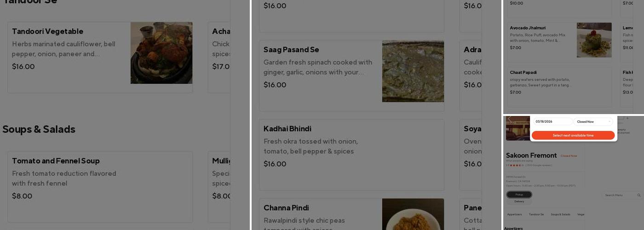The width and height of the screenshot is (644, 230).
Task: Click the 03/18/2026 date field
Action: [x=552, y=122]
